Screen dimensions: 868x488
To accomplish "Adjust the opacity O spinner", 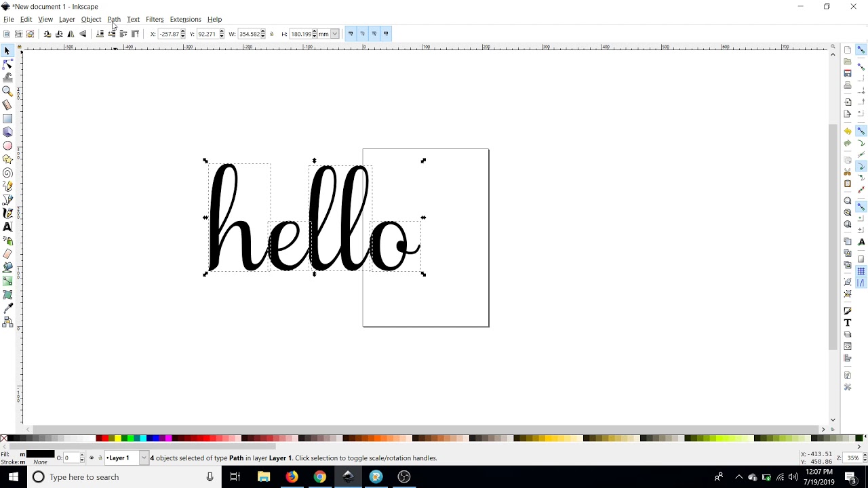I will pyautogui.click(x=82, y=458).
